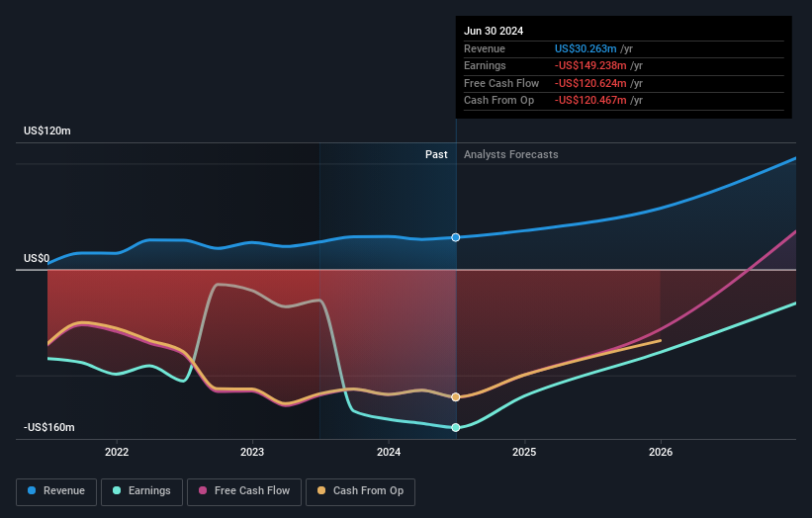Screen dimensions: 812x518
Task: Click the teal Earnings data point marker
Action: coord(456,427)
